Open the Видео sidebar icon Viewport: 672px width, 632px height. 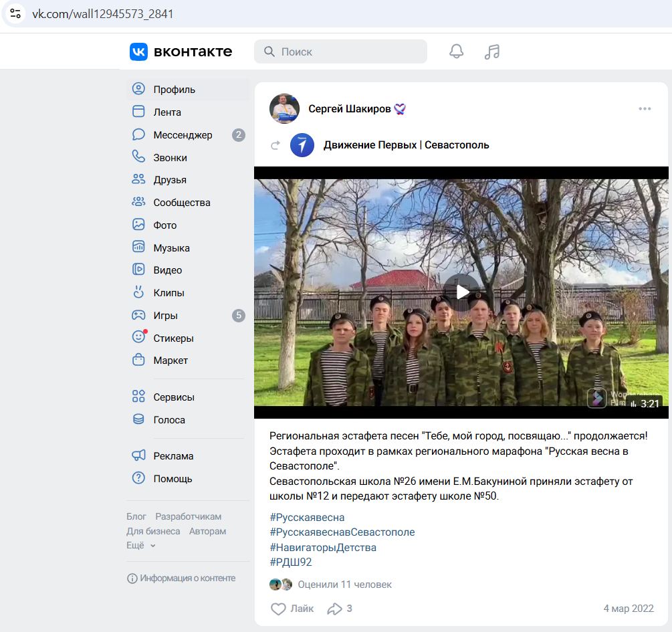pos(138,270)
